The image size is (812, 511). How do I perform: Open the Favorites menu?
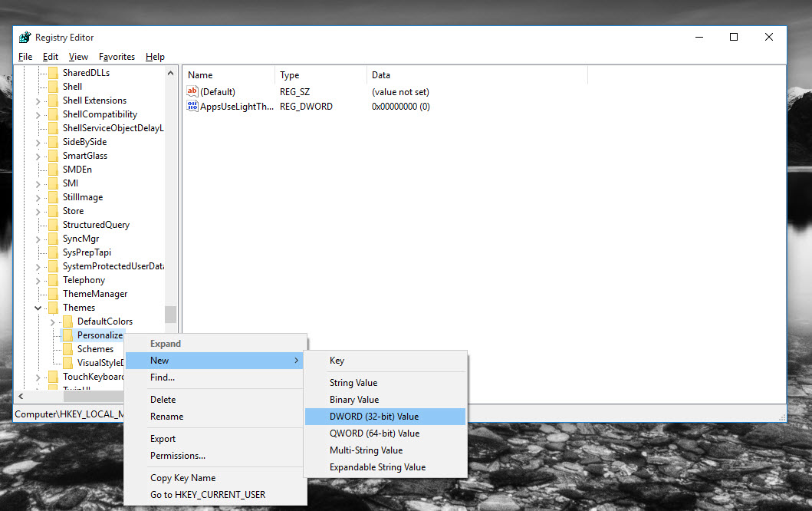coord(117,57)
